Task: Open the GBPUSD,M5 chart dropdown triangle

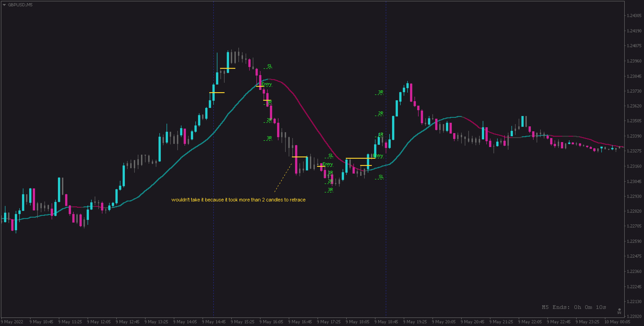Action: coord(4,5)
